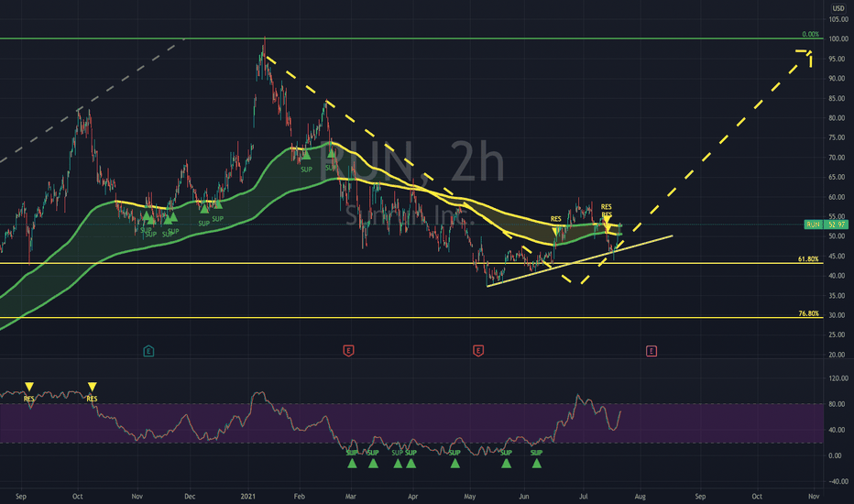854x504 pixels.
Task: Click the teal earnings E marker near November
Action: (x=148, y=351)
